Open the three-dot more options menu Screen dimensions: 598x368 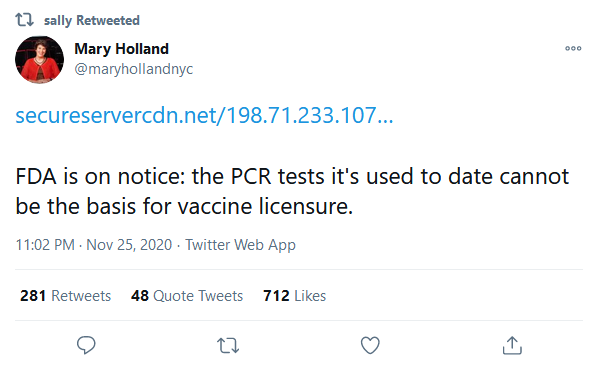pos(573,48)
